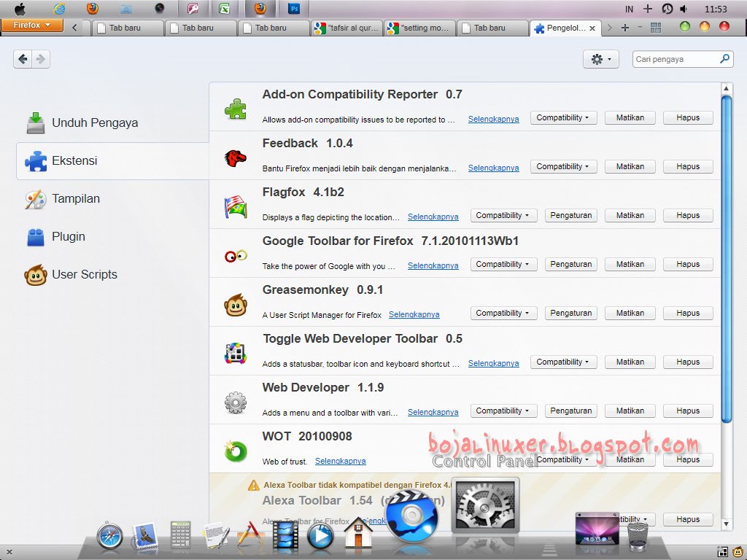Click Hapus for Flagfox

[x=688, y=215]
